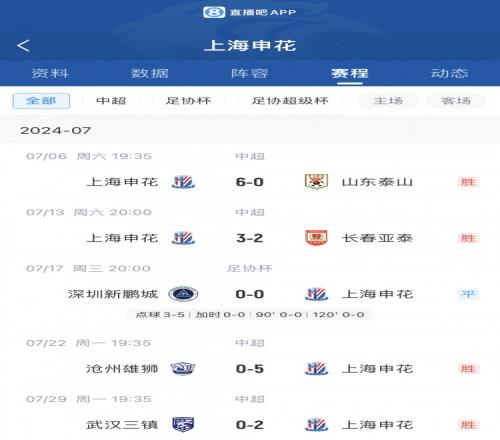Filter schedule by 足协超级杯
This screenshot has height=440, width=500.
click(x=290, y=101)
